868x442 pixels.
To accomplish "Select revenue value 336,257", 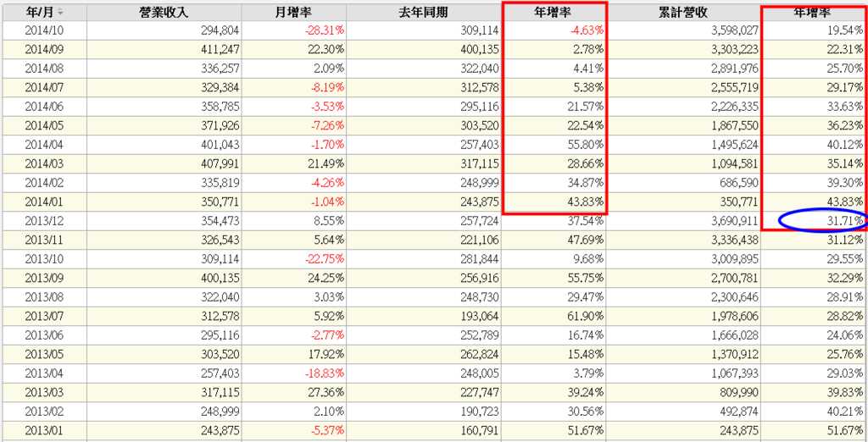I will point(221,68).
